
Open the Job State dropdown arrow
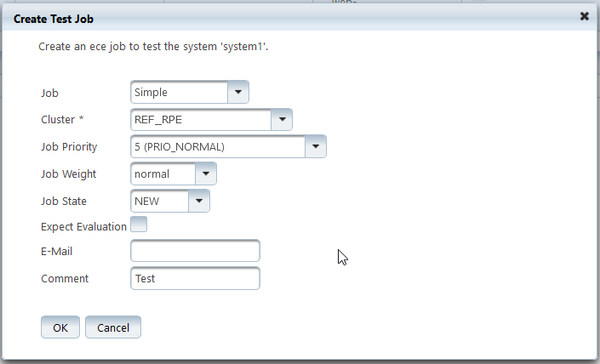198,201
